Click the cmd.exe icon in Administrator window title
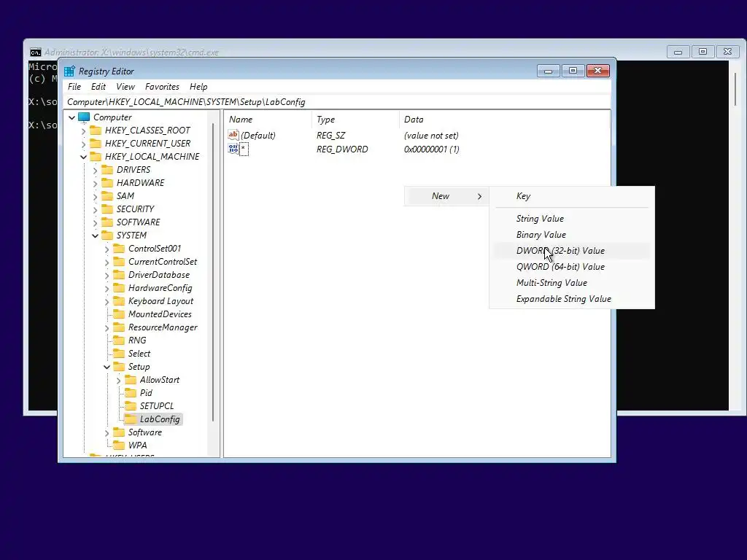Screen dimensions: 747x560 35,52
